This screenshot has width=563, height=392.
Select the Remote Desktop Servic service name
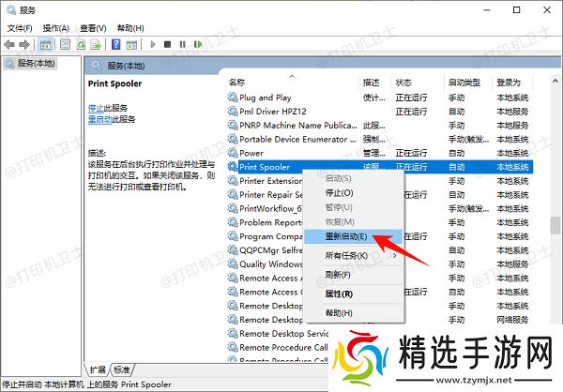[283, 334]
